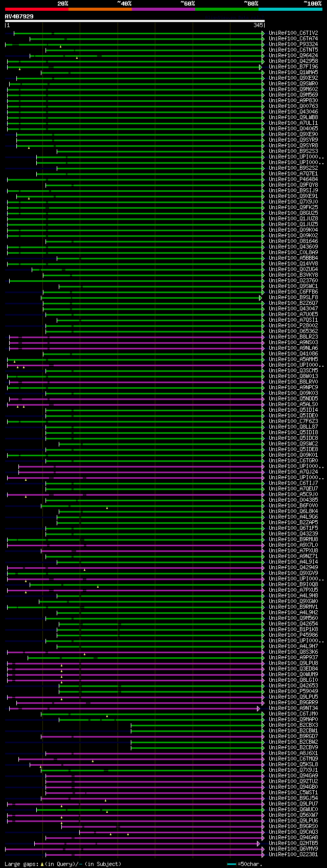The height and width of the screenshot is (868, 327).
Task: Click label UniRef100_B1P1K8
Action: pyautogui.click(x=293, y=629)
